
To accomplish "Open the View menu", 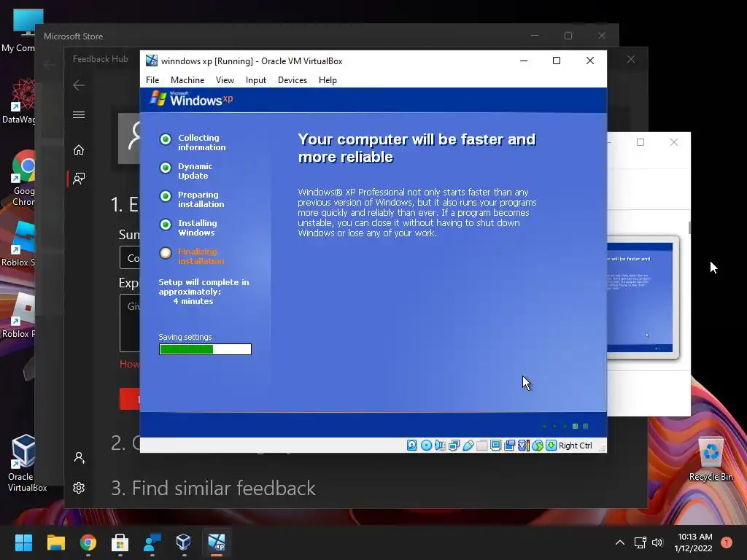I will [x=225, y=80].
